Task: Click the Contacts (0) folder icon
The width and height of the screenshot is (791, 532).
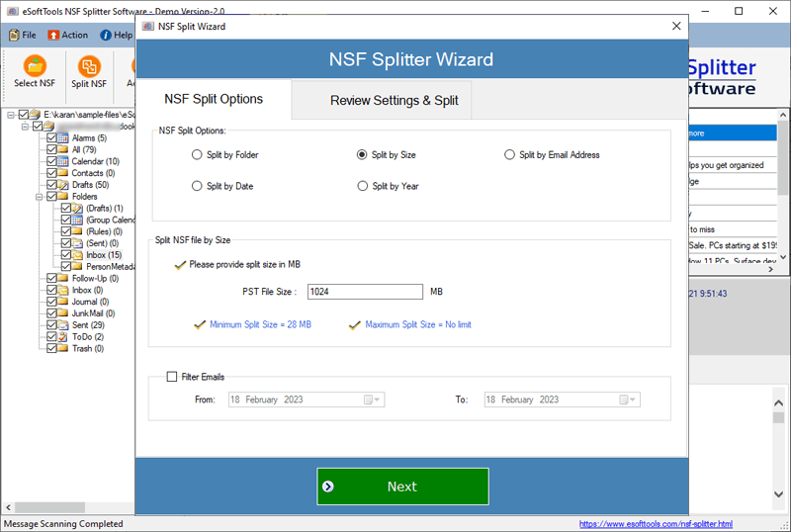Action: [x=63, y=173]
